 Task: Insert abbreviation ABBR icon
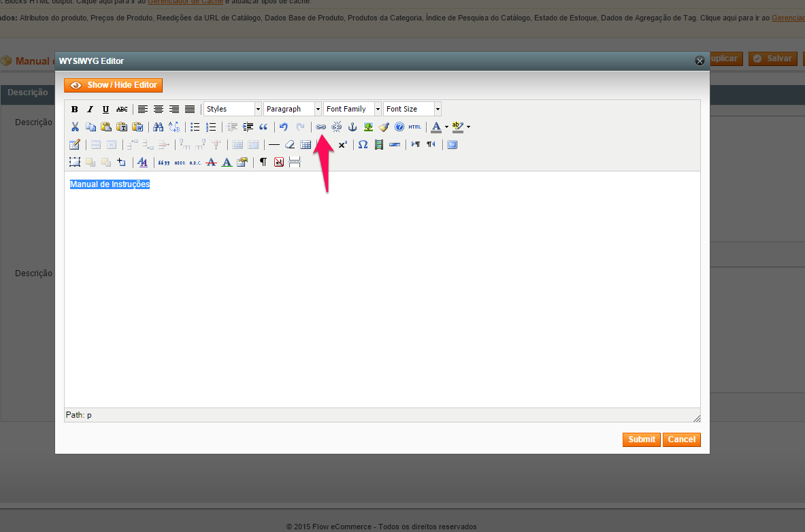click(x=180, y=163)
